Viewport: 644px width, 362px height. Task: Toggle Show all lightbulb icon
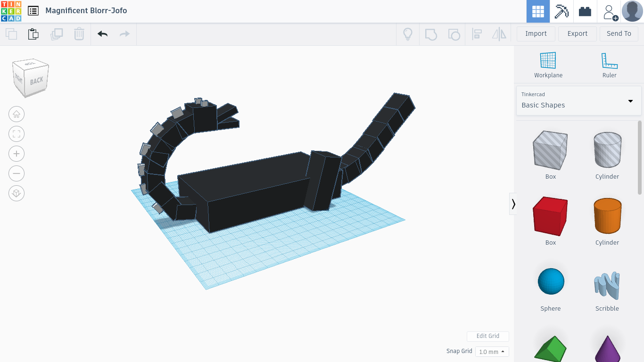tap(408, 34)
